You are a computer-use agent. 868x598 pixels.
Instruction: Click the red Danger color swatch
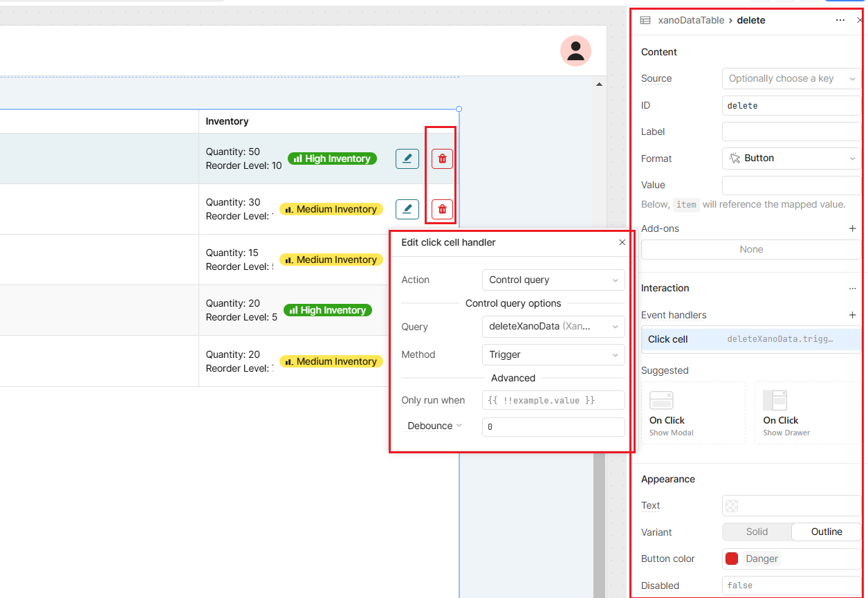tap(732, 559)
